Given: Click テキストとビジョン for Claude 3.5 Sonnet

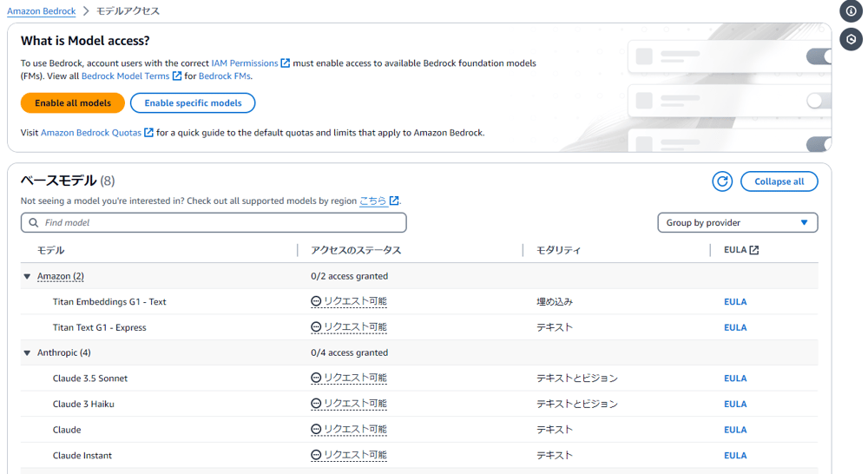Looking at the screenshot, I should click(577, 379).
